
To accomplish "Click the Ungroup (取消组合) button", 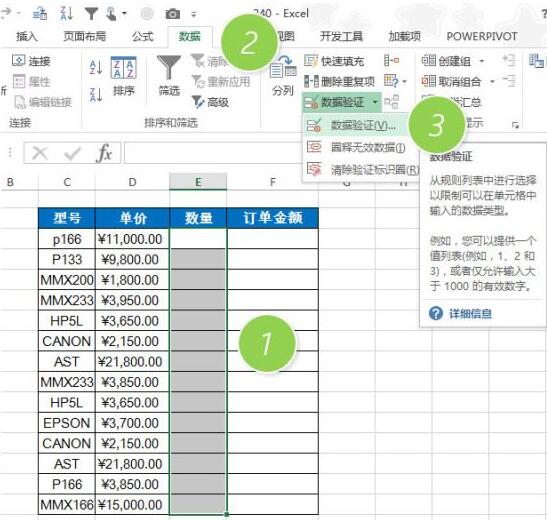I will pos(451,82).
